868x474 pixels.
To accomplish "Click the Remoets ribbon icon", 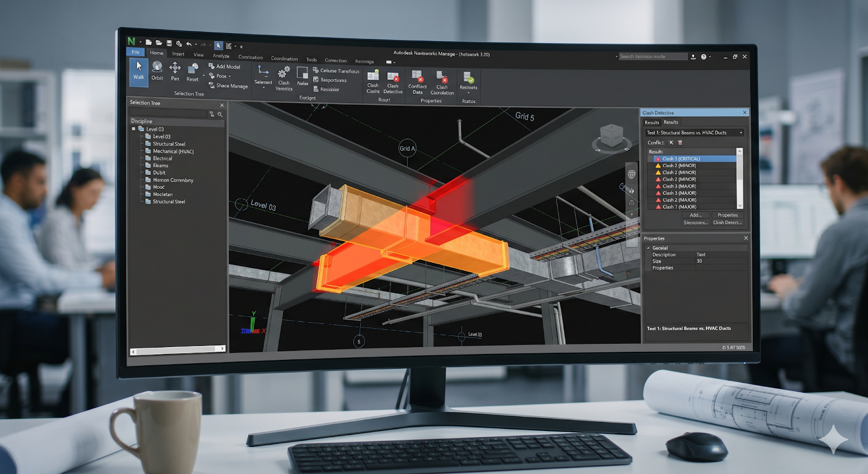I will click(x=468, y=77).
